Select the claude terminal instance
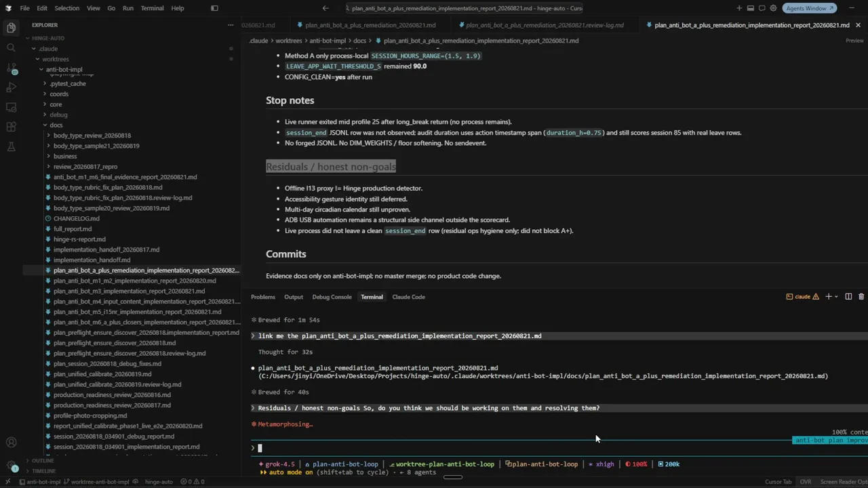868x488 pixels. (x=802, y=297)
